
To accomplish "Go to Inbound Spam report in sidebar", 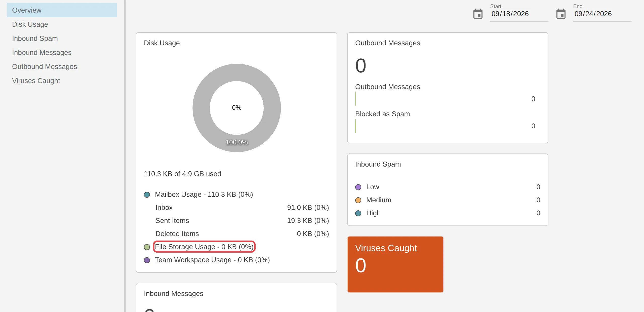I will point(62,38).
